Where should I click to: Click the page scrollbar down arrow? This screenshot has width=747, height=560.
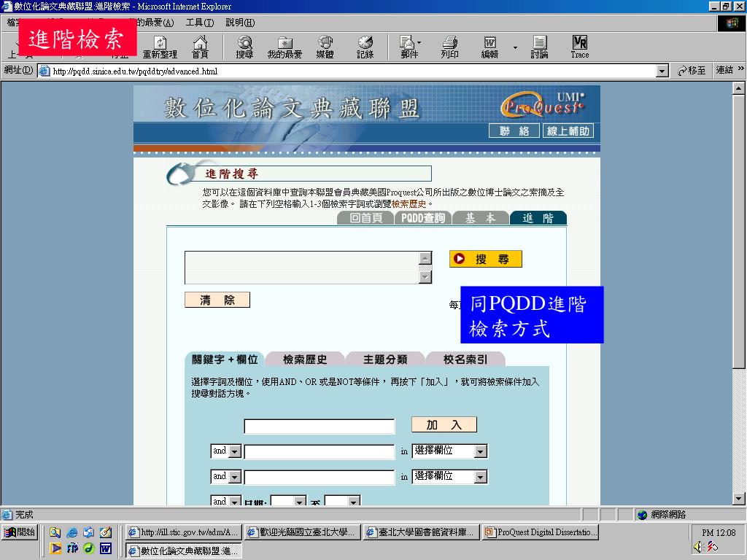coord(738,499)
